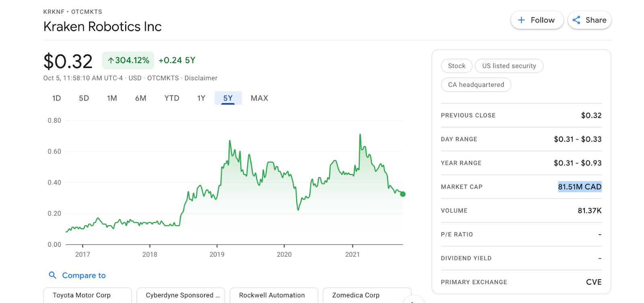Screen dimensions: 644x303
Task: Switch to the 1M chart range
Action: [x=112, y=98]
